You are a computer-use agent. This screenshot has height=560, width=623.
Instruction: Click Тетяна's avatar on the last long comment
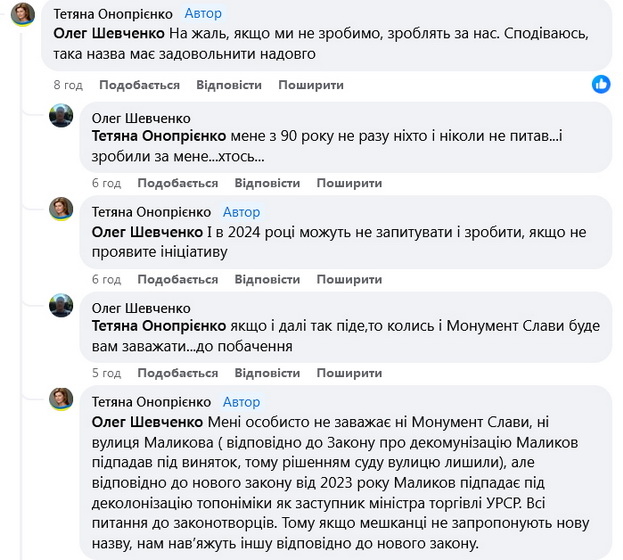[x=62, y=400]
